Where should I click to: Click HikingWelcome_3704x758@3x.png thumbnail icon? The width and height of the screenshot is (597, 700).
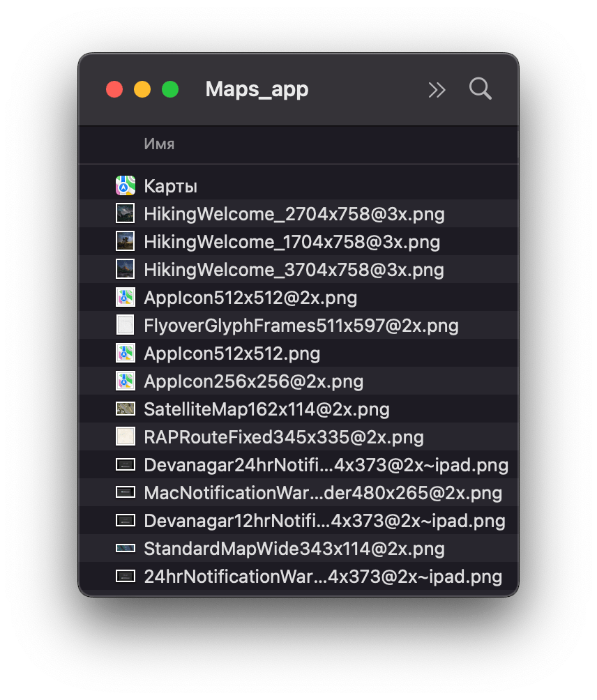[126, 269]
